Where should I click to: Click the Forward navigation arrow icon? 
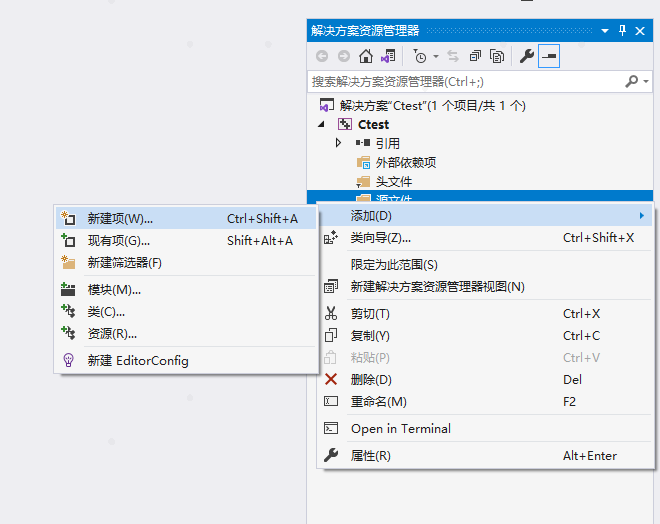coord(344,56)
